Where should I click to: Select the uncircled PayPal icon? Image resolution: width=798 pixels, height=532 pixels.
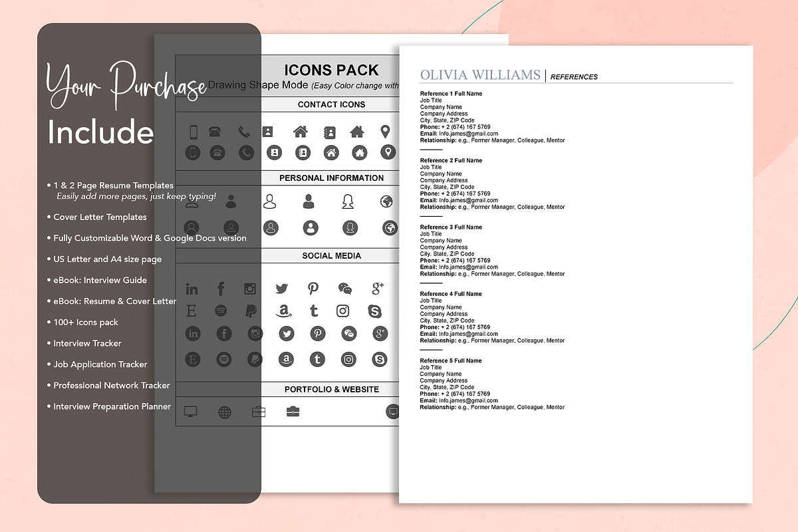[251, 311]
